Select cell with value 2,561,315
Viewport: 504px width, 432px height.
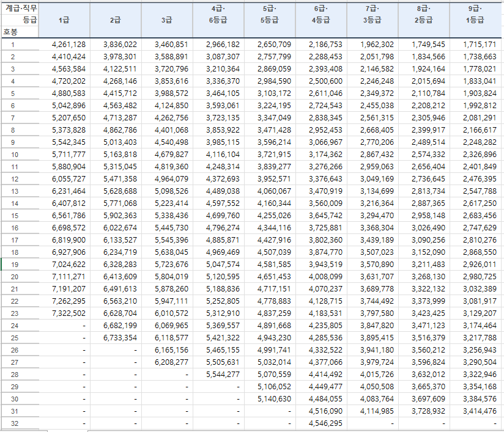tap(373, 117)
